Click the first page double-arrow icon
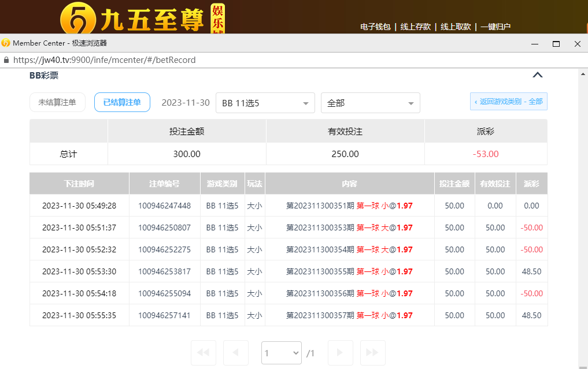Viewport: 588px width, 369px height. click(203, 352)
